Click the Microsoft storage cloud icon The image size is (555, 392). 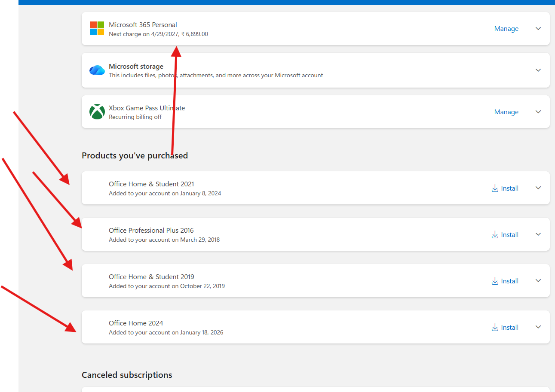pos(97,70)
